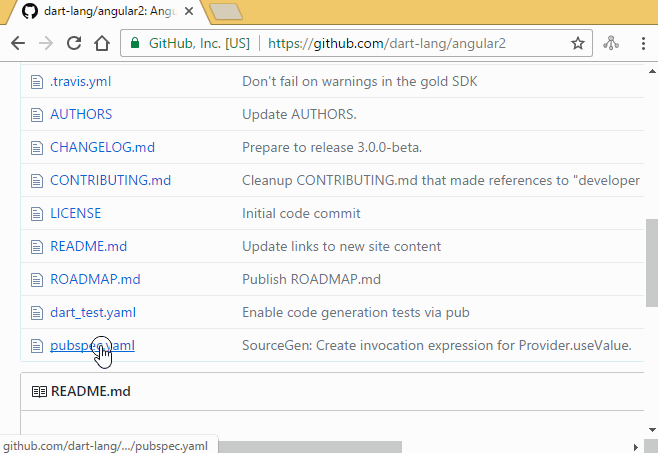
Task: Click the vertical scrollbar down arrow
Action: (x=652, y=430)
